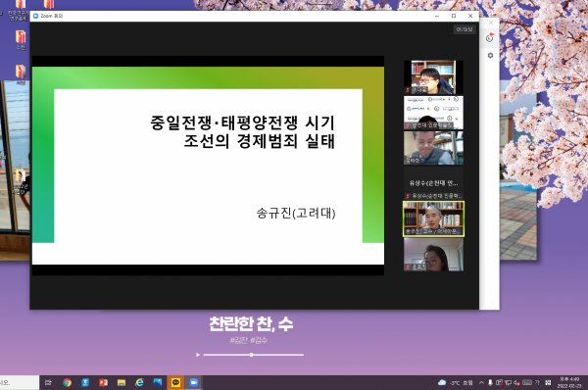The image size is (588, 390).
Task: Close the Zoom meeting window
Action: (470, 16)
